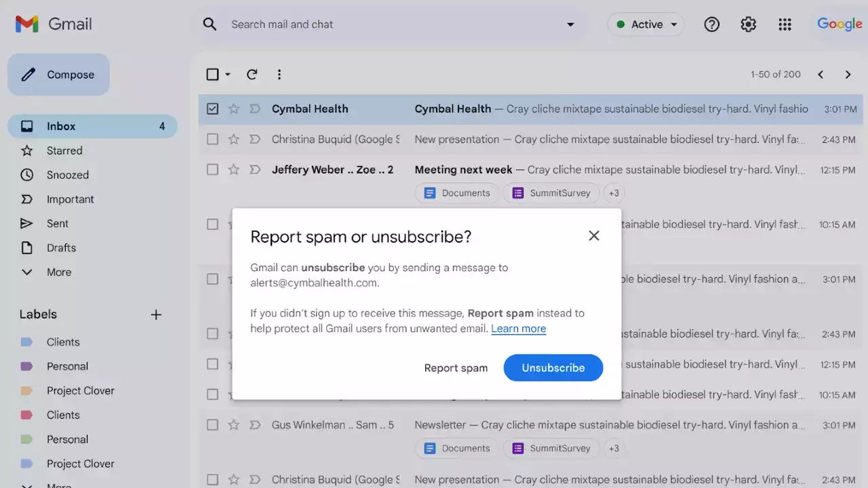The width and height of the screenshot is (868, 488).
Task: Toggle importance marker on Jeffery Weber email
Action: coord(255,170)
